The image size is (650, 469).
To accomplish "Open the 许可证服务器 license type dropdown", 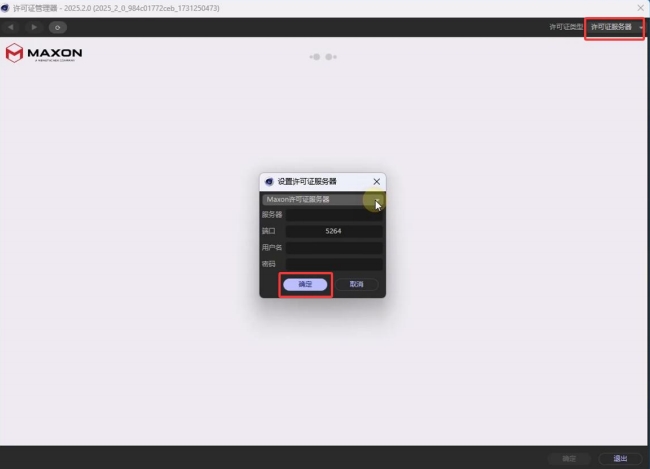I will click(615, 27).
